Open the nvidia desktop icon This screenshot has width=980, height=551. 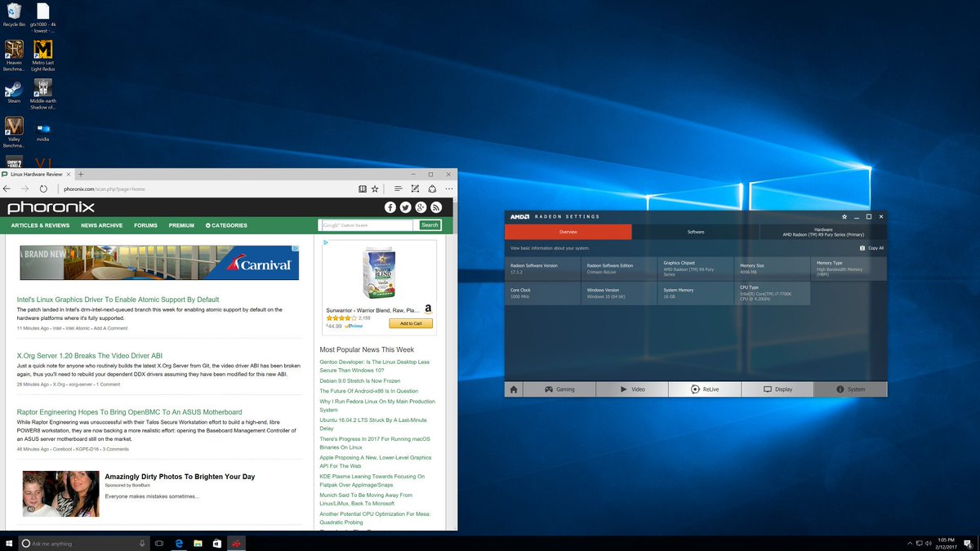click(x=42, y=131)
